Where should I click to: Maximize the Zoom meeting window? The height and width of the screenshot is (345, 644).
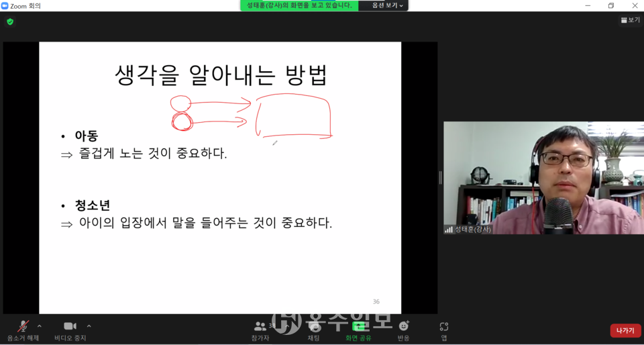click(x=610, y=5)
